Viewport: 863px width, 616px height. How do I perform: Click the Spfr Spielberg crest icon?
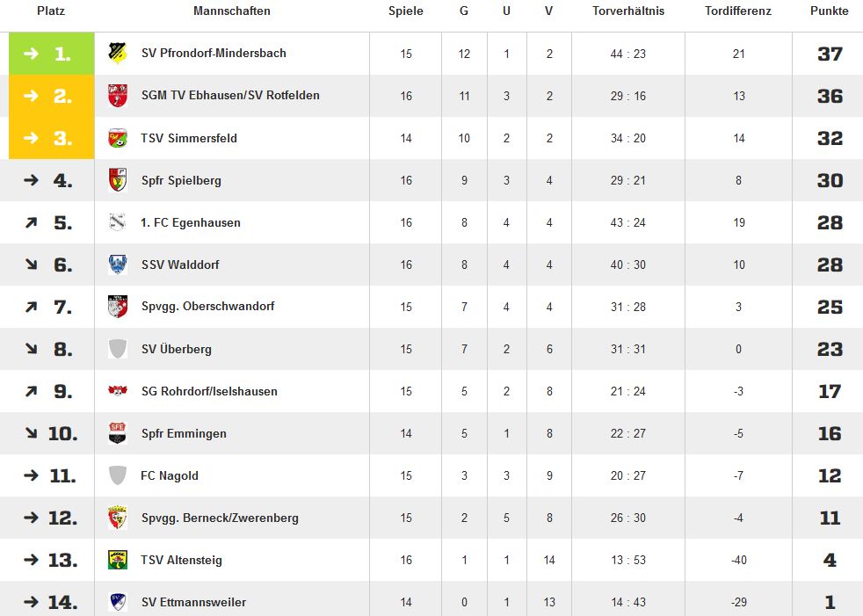click(117, 180)
